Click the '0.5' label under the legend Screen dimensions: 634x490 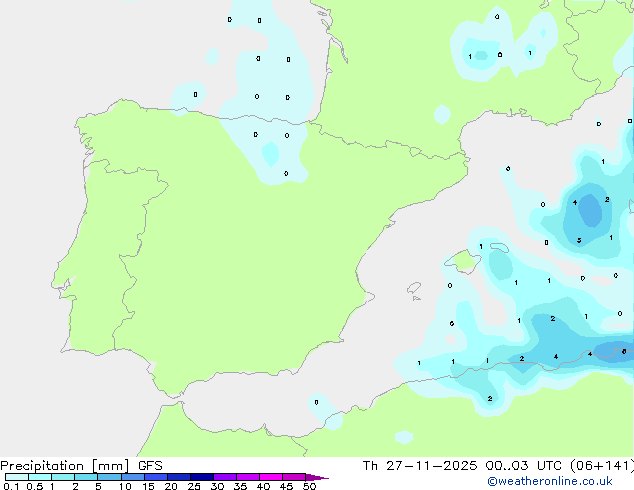point(35,486)
